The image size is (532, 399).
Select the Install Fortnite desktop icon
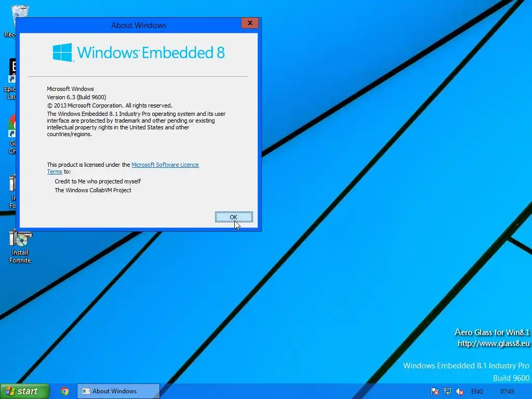click(20, 246)
